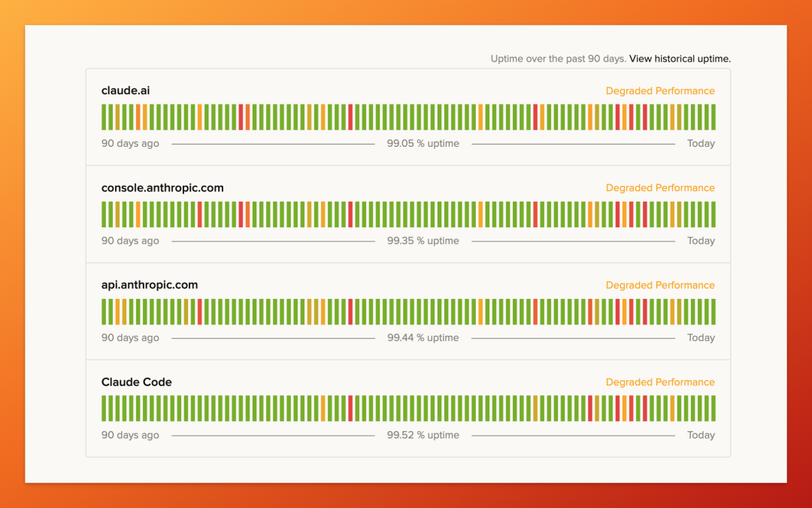Select the oldest day bar for api.anthropic.com
The image size is (812, 508).
point(104,312)
